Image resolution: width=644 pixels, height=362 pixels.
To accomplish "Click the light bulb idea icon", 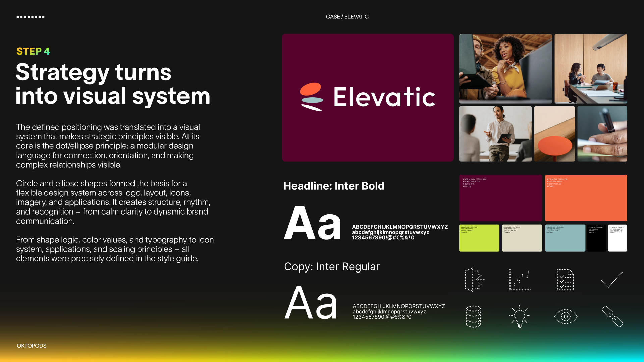I will 520,316.
